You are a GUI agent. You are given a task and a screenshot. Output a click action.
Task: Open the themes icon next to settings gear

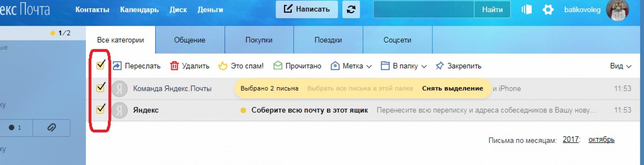(x=526, y=10)
